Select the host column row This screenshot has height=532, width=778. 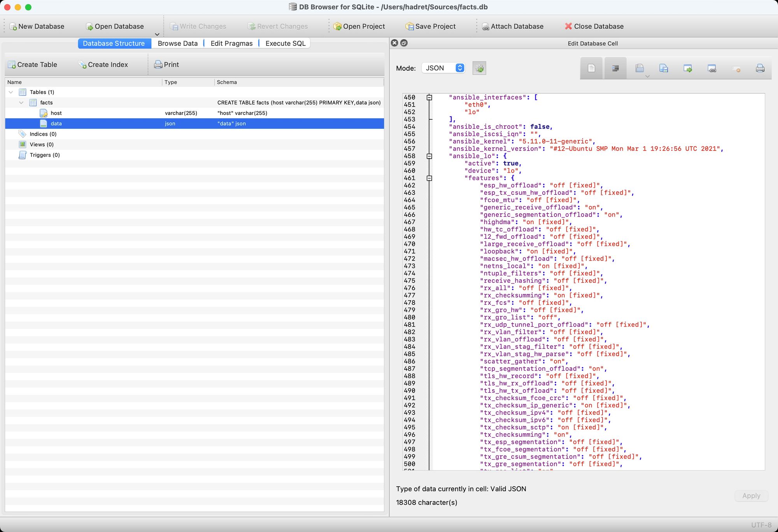click(56, 113)
